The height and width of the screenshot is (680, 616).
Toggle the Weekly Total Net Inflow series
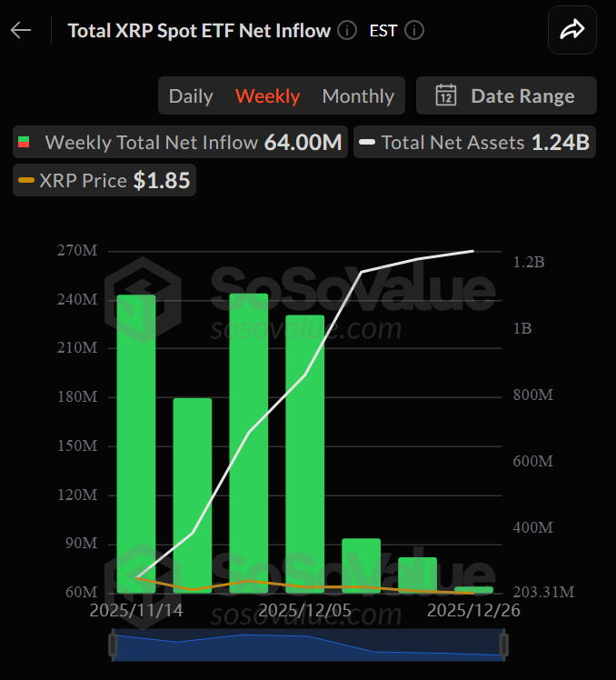click(180, 143)
